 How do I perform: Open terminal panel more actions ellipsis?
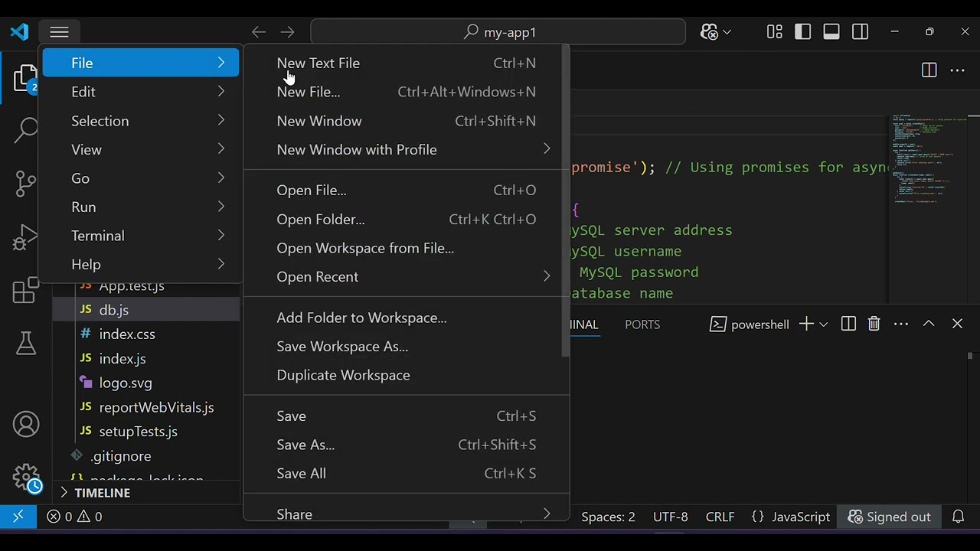pos(901,324)
